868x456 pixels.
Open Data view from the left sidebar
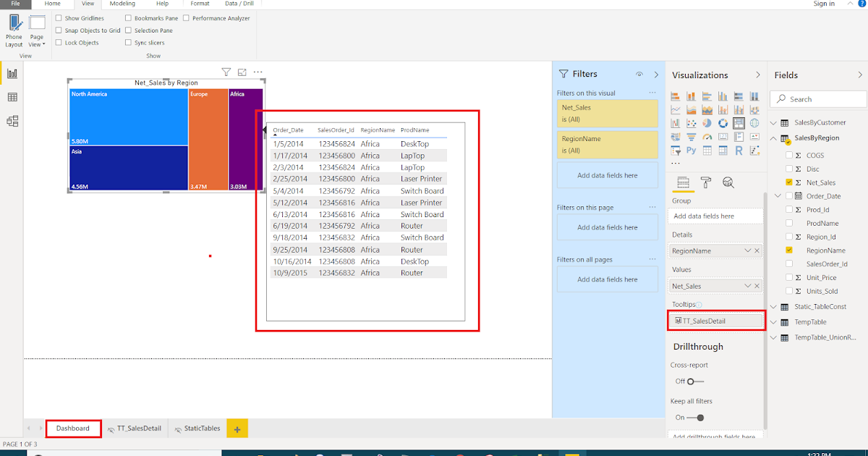coord(12,96)
